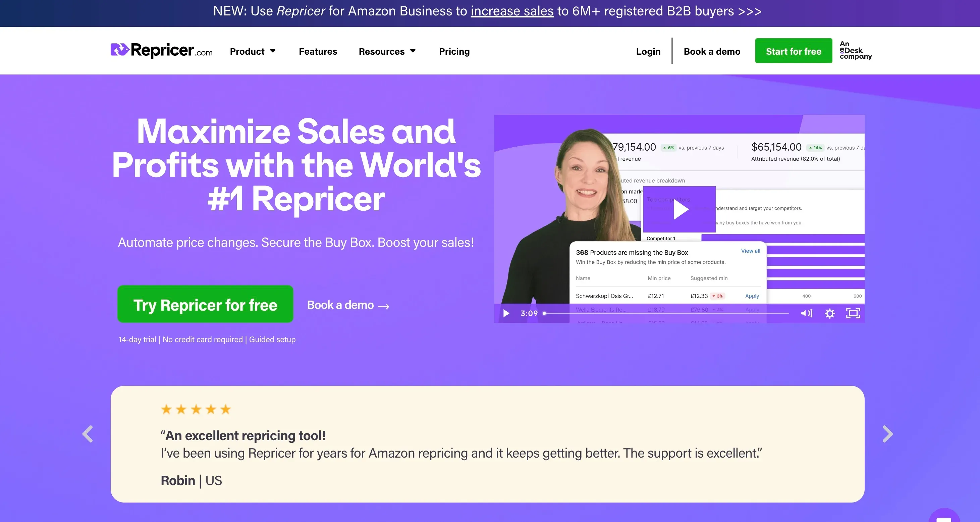Show next testimonial with right arrow

[x=887, y=434]
